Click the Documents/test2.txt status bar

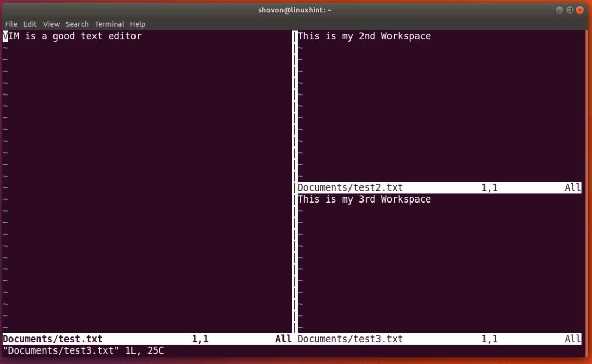tap(350, 187)
